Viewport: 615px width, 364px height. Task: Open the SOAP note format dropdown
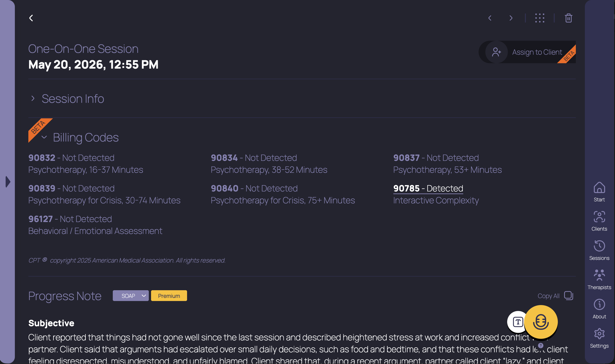(131, 296)
